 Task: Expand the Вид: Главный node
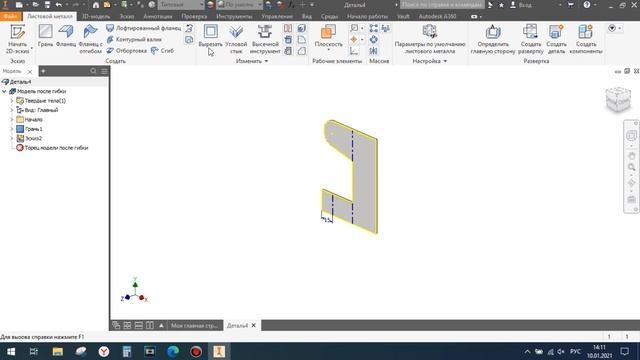coord(12,110)
